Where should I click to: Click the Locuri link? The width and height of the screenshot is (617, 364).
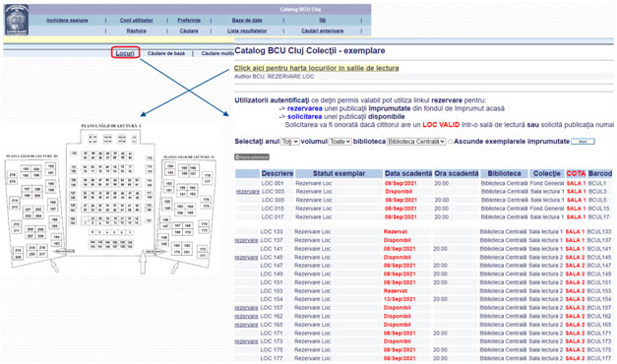pos(125,53)
